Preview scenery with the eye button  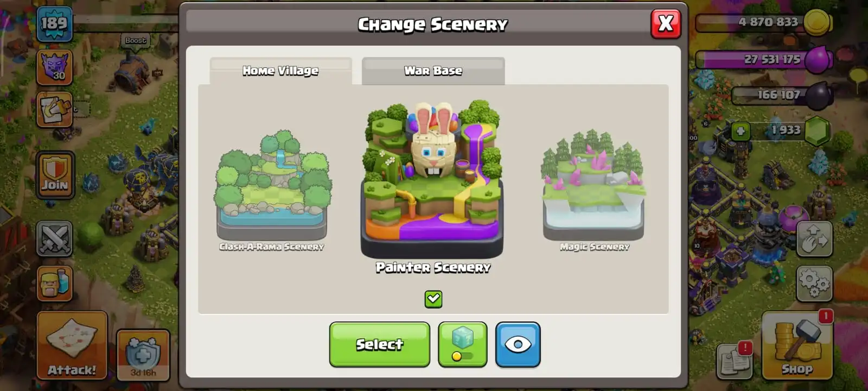[518, 344]
